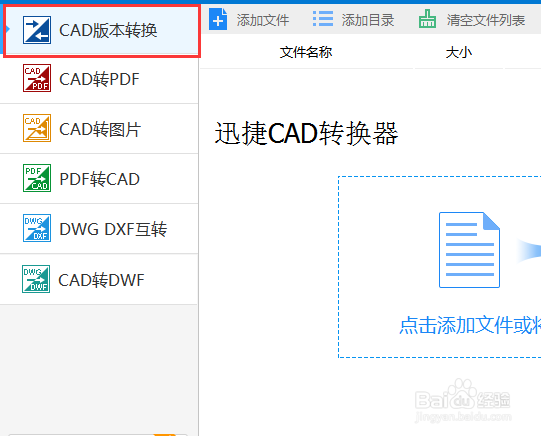Click the 添加文件 button text
The width and height of the screenshot is (541, 436).
tap(263, 20)
